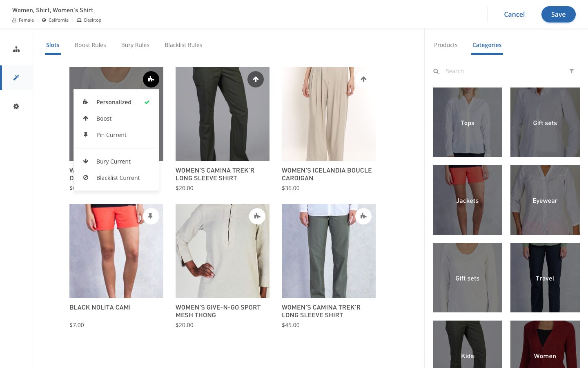Choose Personalized in the slot menu
Viewport: 588px width, 368px height.
(x=116, y=102)
